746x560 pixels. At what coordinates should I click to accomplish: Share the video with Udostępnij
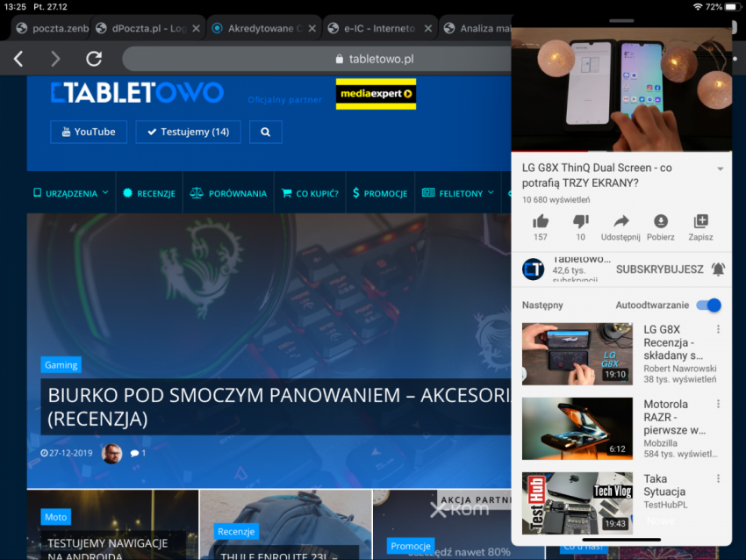(x=620, y=227)
